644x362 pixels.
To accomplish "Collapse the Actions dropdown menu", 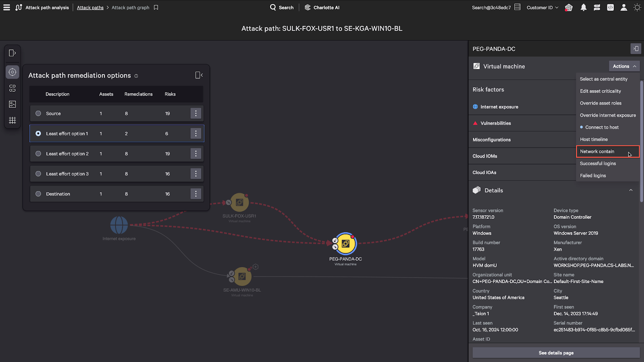I will click(624, 66).
